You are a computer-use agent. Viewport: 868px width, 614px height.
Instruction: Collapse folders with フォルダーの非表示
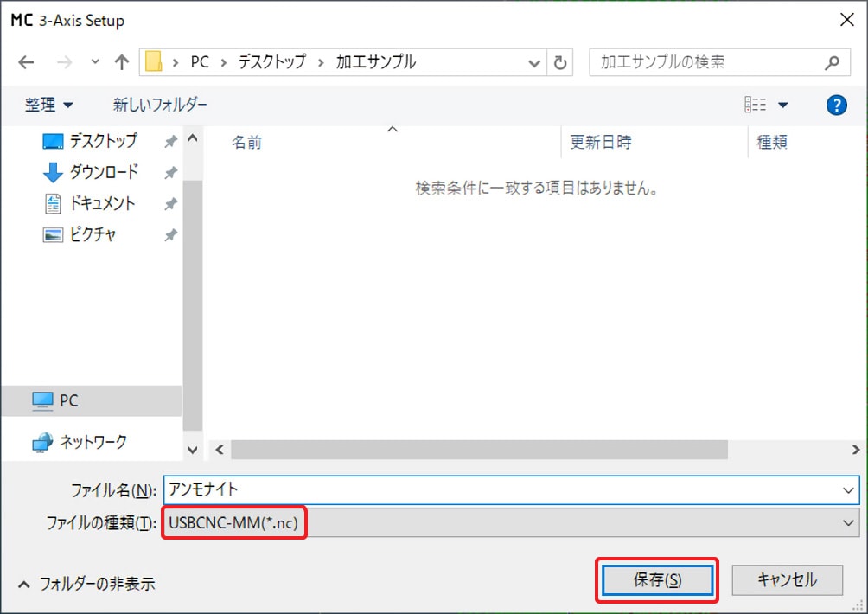click(86, 583)
